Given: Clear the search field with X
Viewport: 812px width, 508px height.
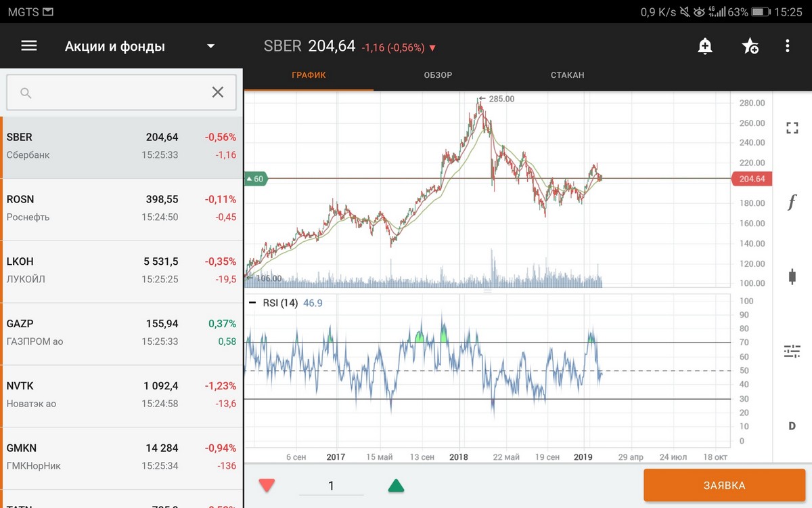Looking at the screenshot, I should (217, 93).
